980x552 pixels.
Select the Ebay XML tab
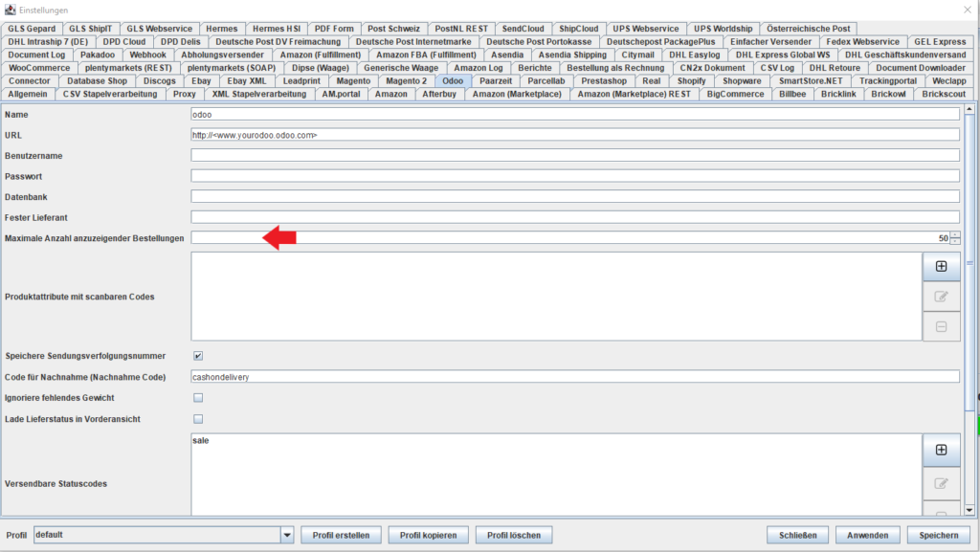[246, 81]
